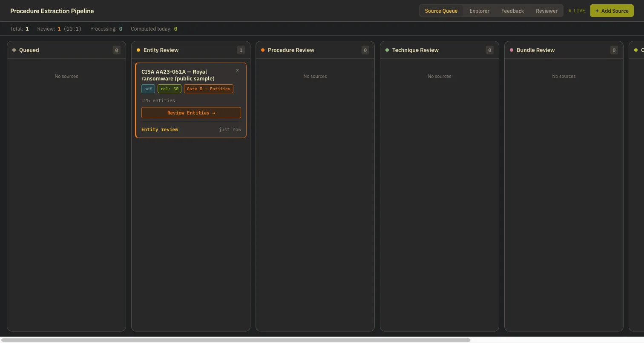Click the Bundle Review column header

(x=564, y=50)
